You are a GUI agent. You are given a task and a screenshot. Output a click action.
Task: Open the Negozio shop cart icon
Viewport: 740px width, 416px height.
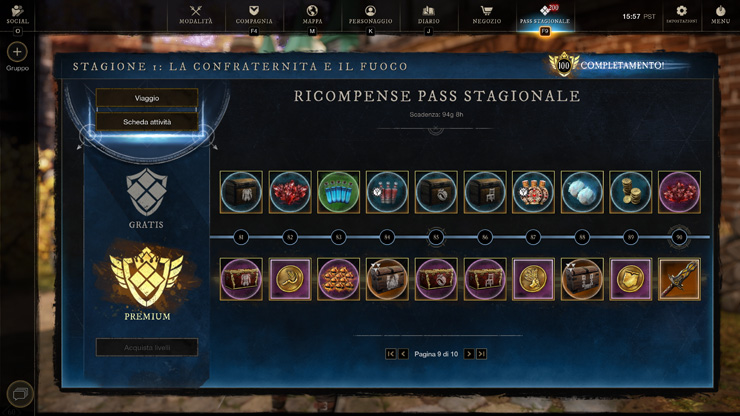(487, 10)
